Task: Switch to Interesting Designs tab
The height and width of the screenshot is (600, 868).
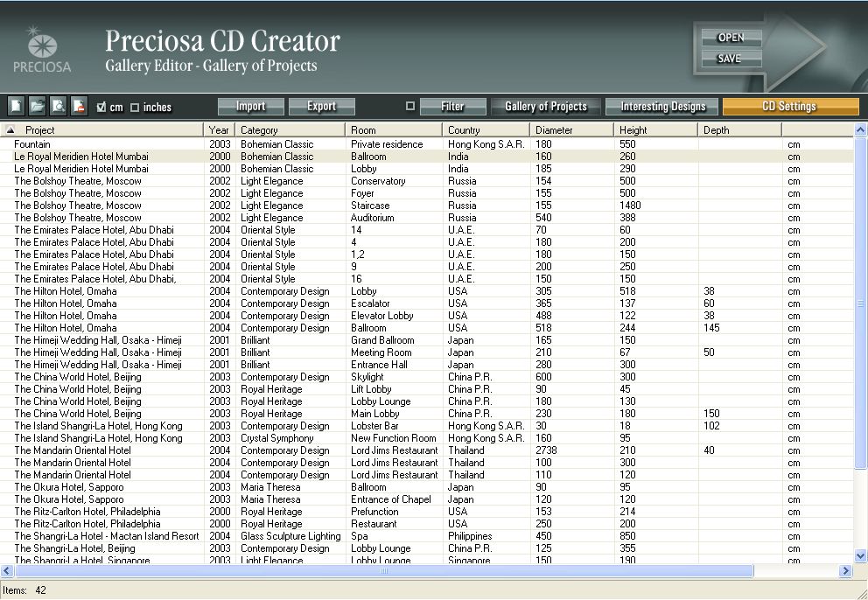Action: coord(662,107)
